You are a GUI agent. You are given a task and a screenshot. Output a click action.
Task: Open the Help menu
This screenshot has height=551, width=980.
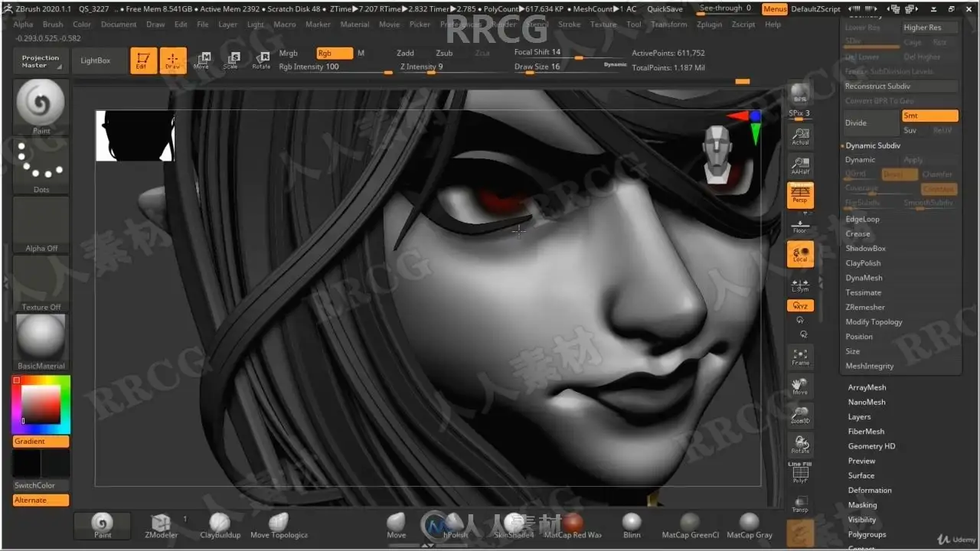pyautogui.click(x=773, y=24)
